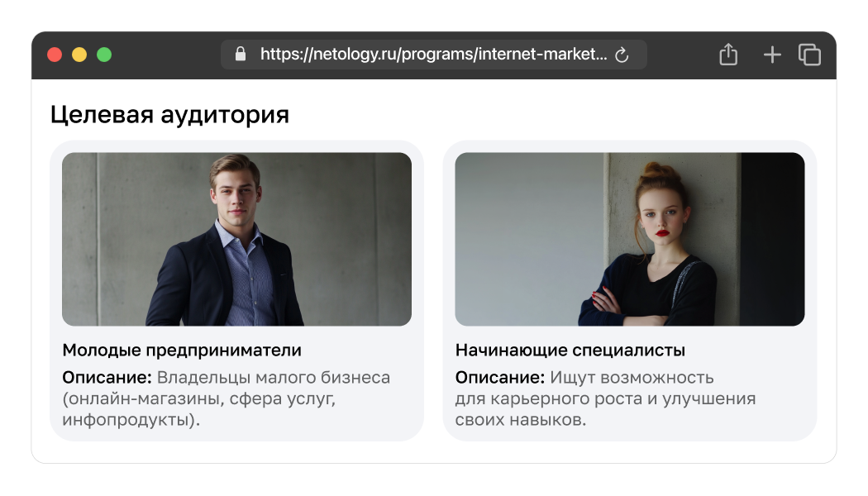Click the red close window button
The image size is (868, 496).
pos(55,55)
